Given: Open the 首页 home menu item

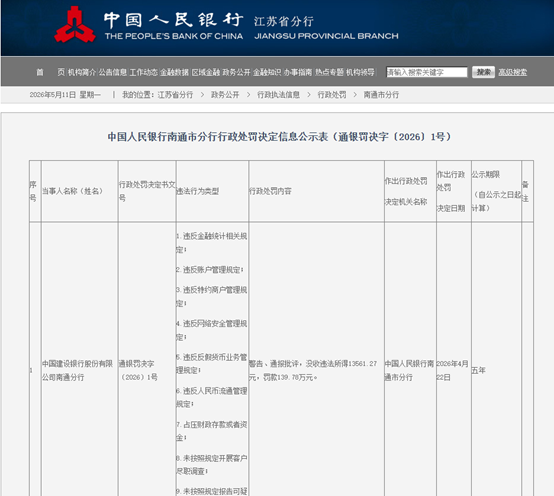Looking at the screenshot, I should click(x=51, y=72).
